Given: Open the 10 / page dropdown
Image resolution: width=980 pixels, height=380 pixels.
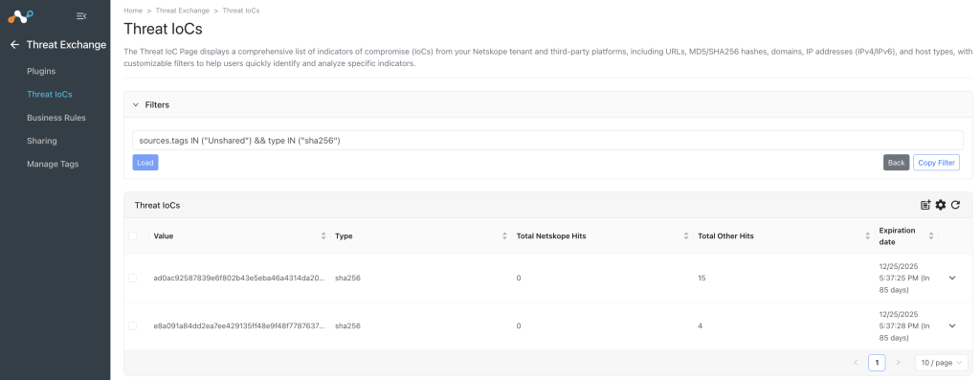Looking at the screenshot, I should pyautogui.click(x=942, y=363).
